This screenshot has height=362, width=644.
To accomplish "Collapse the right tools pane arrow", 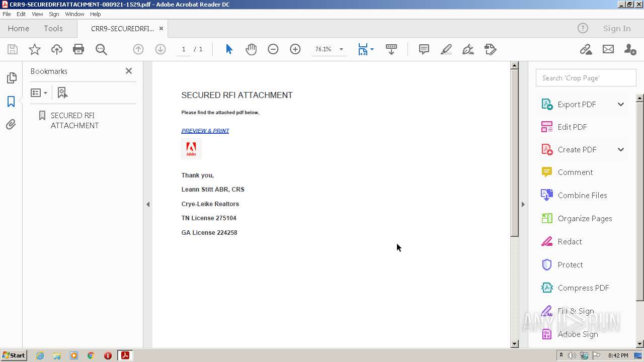I will [x=523, y=204].
